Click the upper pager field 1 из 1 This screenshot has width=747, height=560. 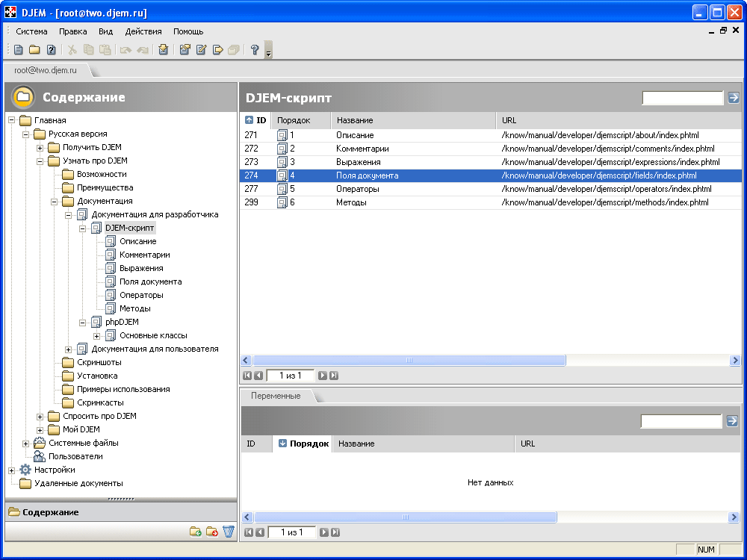click(291, 376)
